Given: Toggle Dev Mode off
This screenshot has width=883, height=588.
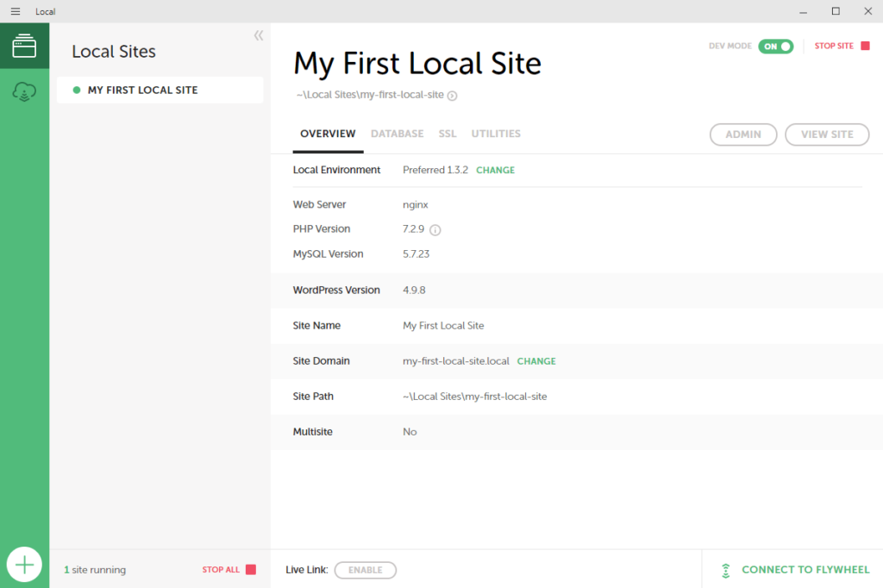Looking at the screenshot, I should (x=773, y=47).
